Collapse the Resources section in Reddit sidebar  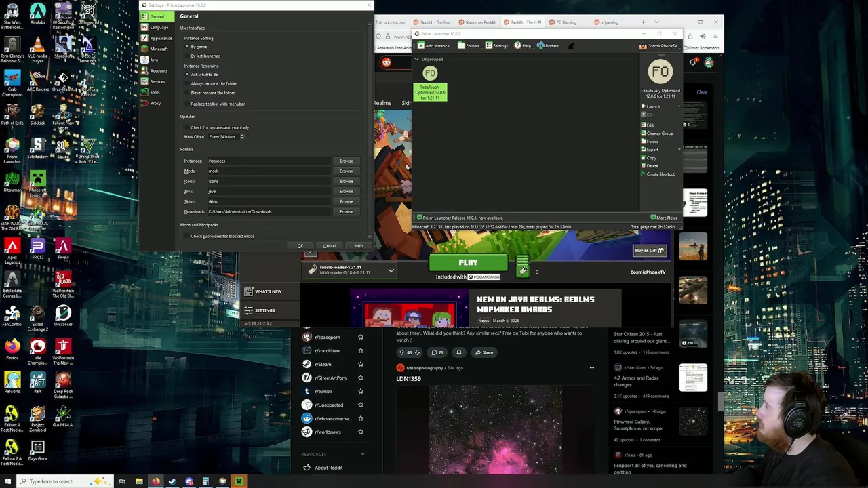(363, 454)
